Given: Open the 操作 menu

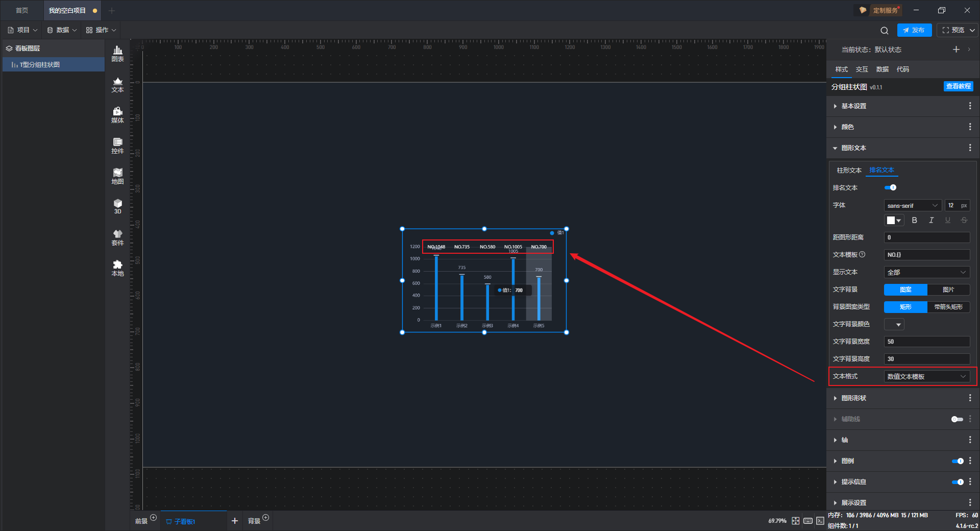Looking at the screenshot, I should [101, 30].
